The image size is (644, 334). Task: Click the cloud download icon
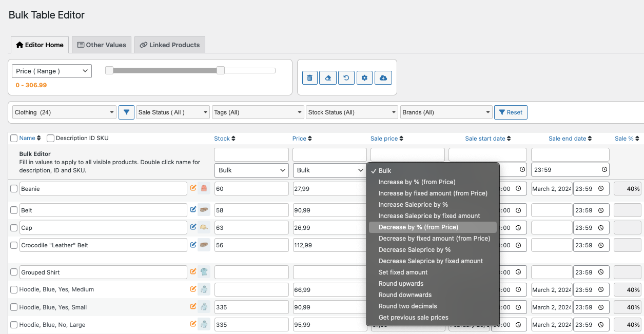[383, 77]
